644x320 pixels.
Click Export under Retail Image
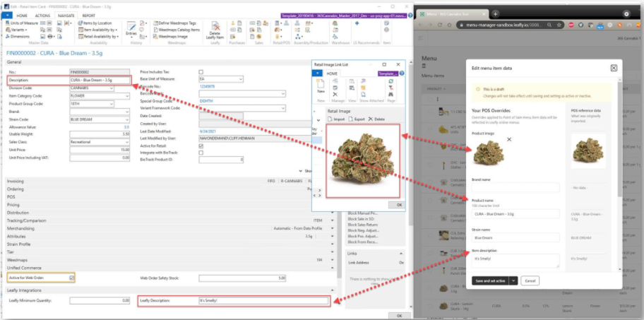coord(356,119)
